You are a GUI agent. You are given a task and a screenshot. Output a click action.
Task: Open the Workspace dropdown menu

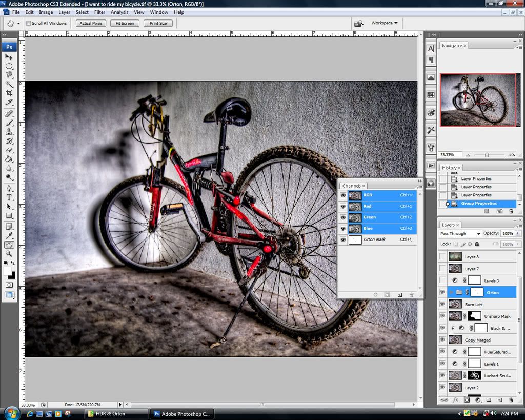click(x=385, y=23)
